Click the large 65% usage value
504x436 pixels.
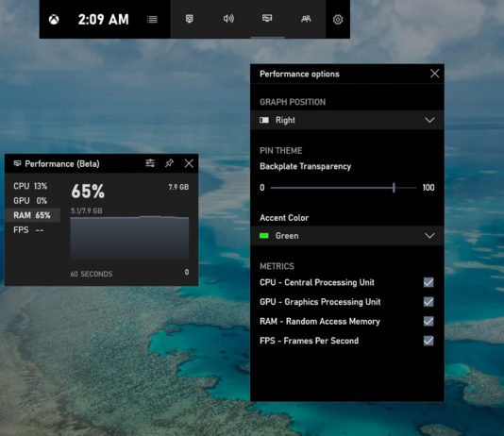tap(88, 192)
